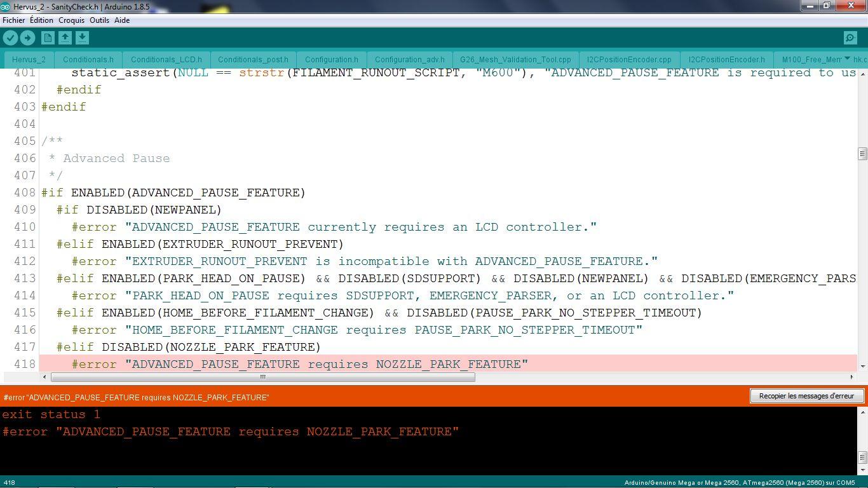Screen dimensions: 868x488
Task: Click the highlighted error line 418
Action: (448, 364)
